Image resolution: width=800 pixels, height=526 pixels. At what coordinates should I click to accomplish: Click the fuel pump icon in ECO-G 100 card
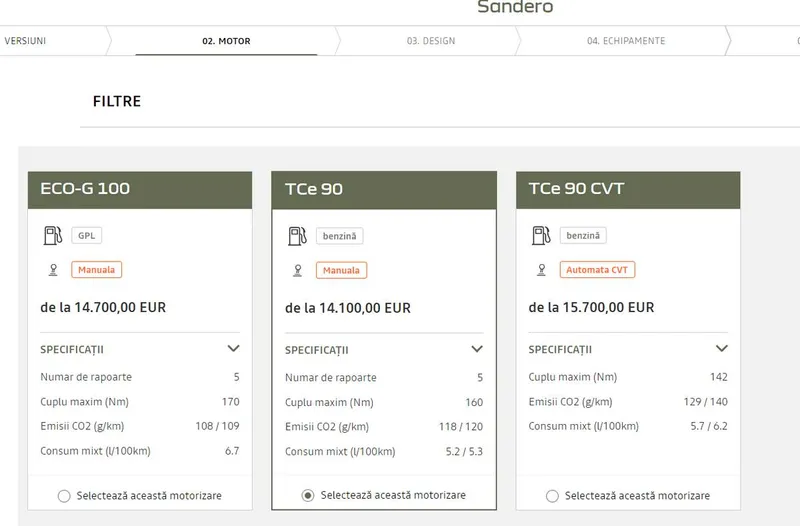pyautogui.click(x=52, y=236)
